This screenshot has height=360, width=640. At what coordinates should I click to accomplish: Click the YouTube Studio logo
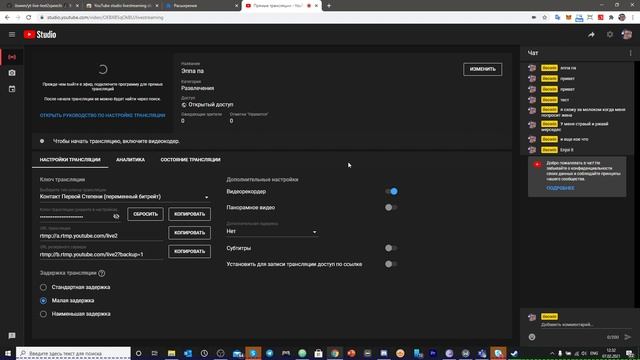pyautogui.click(x=40, y=35)
